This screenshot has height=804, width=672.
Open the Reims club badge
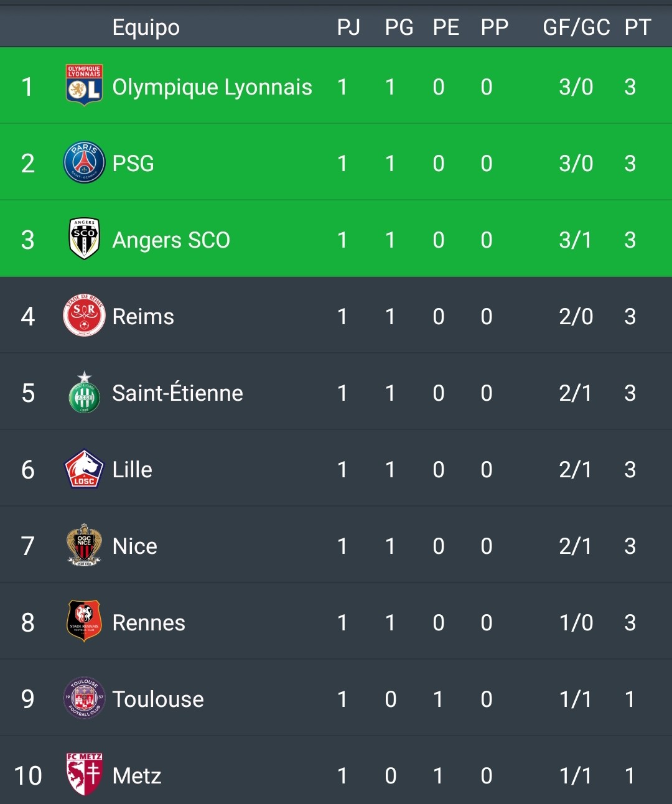(84, 316)
